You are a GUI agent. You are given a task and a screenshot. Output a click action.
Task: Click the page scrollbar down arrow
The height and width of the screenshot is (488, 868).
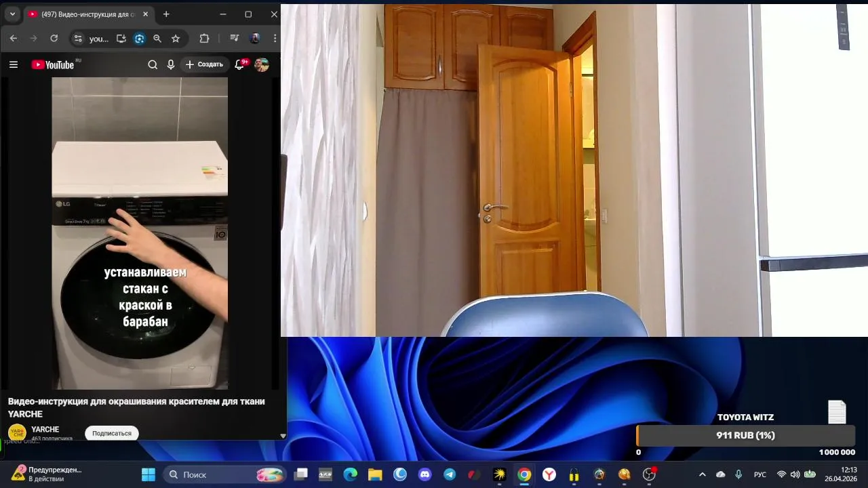click(x=283, y=436)
